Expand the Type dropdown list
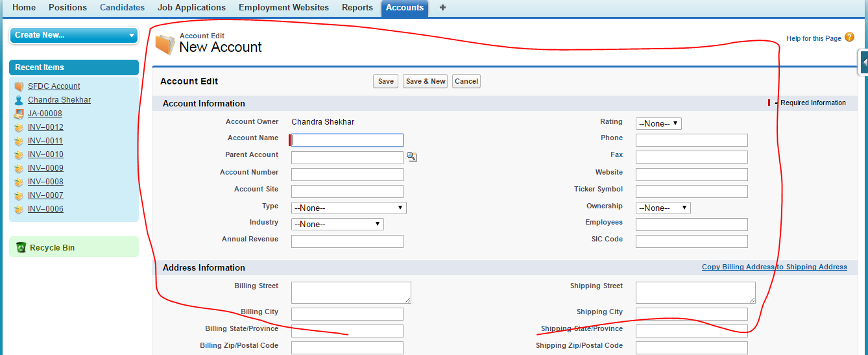 click(x=348, y=208)
